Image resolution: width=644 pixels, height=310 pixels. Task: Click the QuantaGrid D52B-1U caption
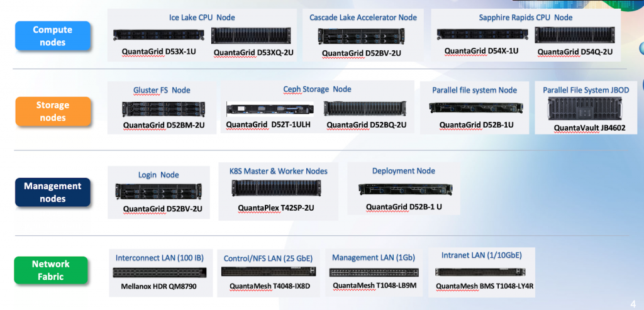tap(477, 125)
